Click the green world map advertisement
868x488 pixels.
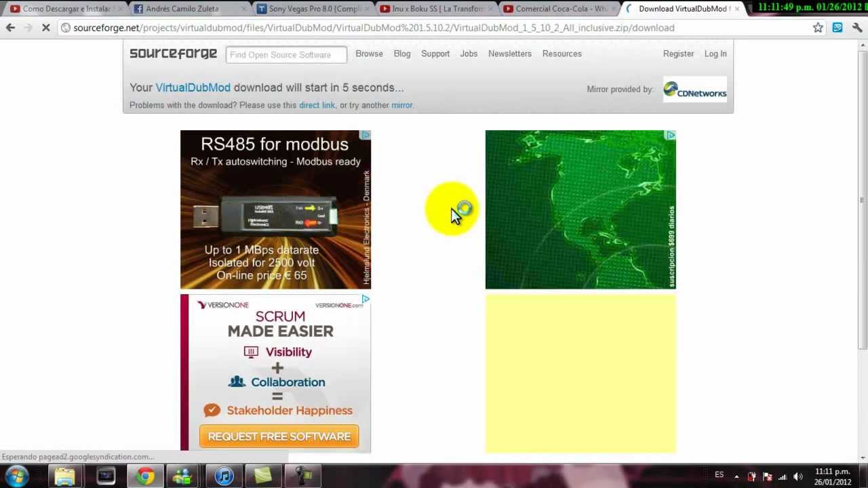(580, 209)
